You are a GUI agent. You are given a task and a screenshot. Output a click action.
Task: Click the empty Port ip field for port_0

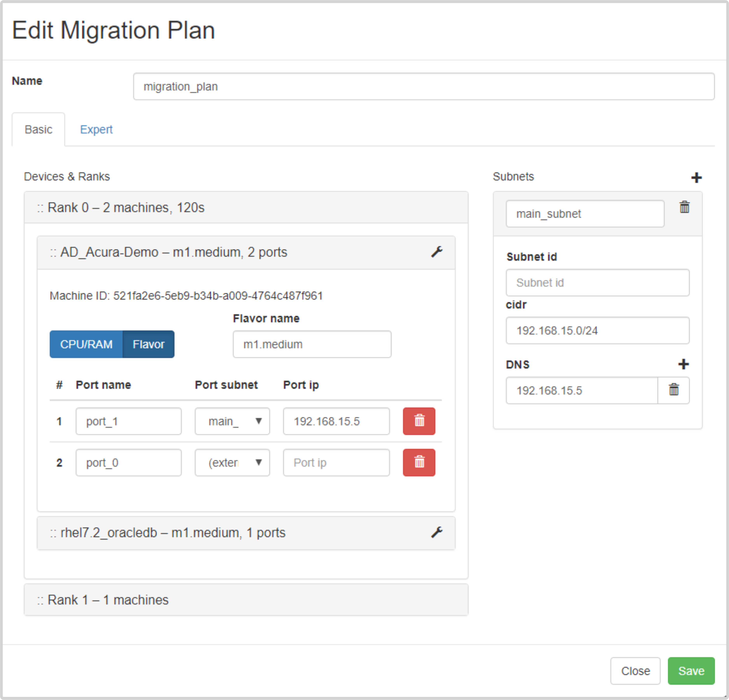coord(336,462)
